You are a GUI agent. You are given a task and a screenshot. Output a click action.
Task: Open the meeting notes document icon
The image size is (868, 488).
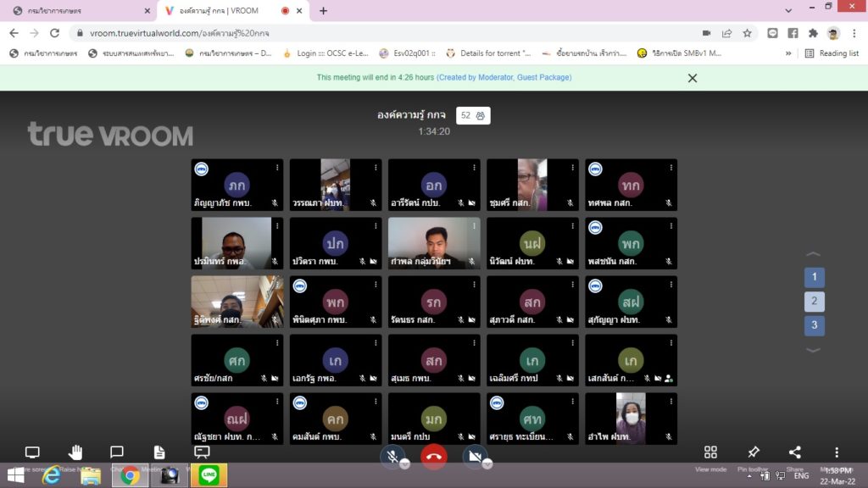point(159,452)
